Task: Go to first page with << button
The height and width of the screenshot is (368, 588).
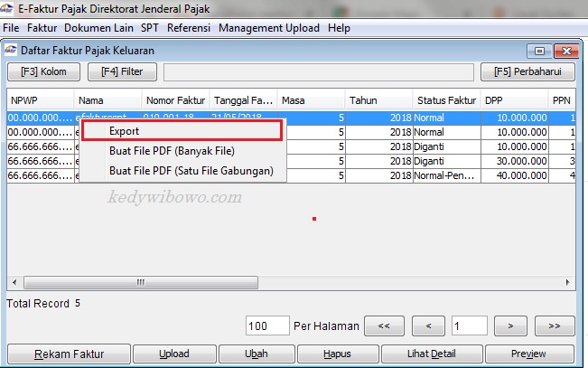Action: click(x=384, y=326)
